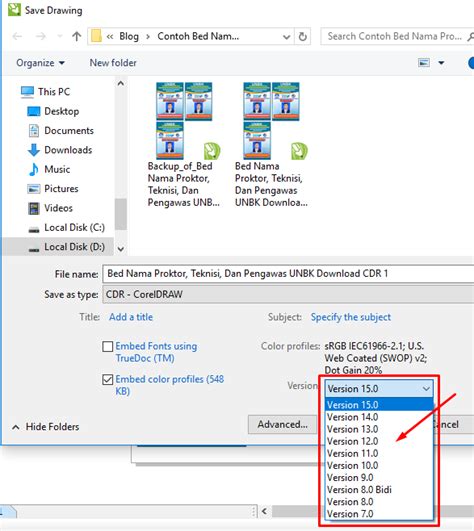Click the File name input field
The width and height of the screenshot is (474, 531).
point(288,274)
